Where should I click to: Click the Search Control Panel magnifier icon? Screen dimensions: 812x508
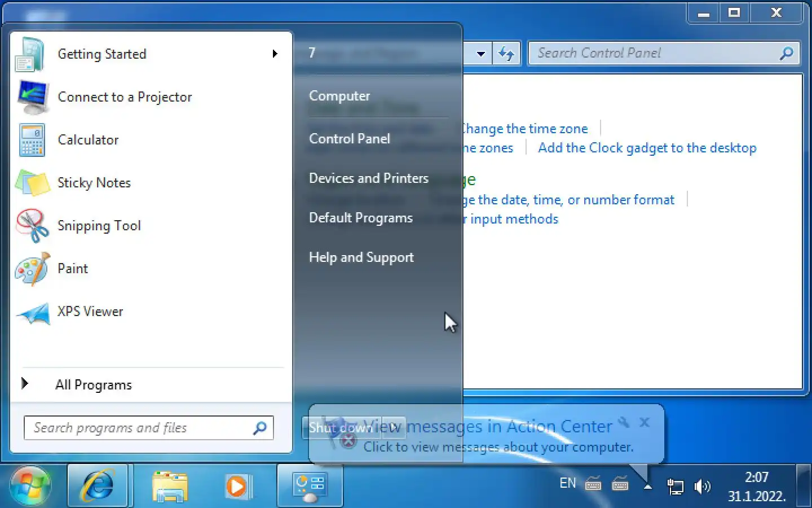(787, 53)
